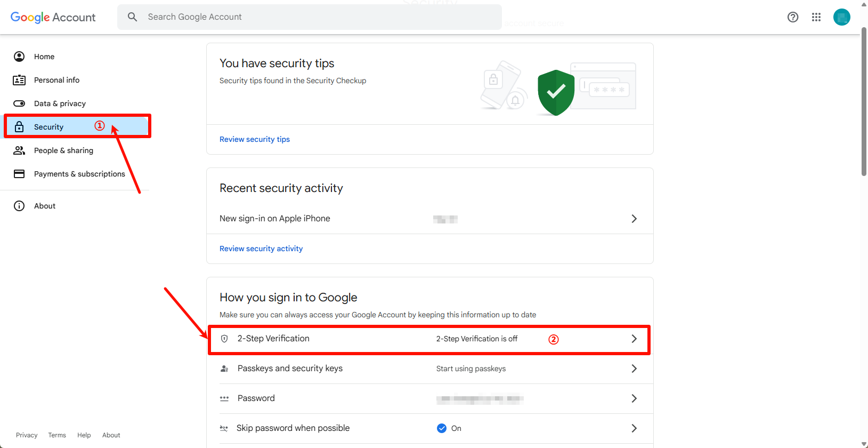Viewport: 868px width, 448px height.
Task: Click the Google Account logo
Action: tap(53, 17)
